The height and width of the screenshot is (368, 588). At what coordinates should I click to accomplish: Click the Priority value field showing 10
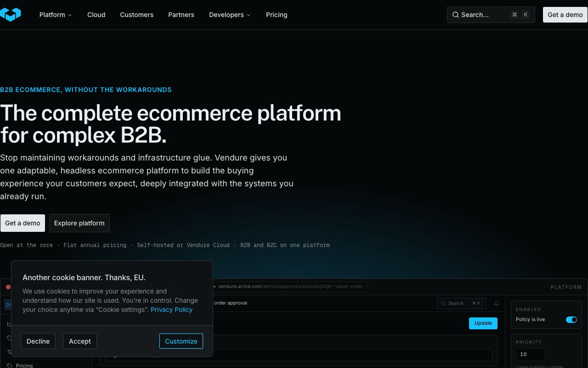click(x=531, y=354)
